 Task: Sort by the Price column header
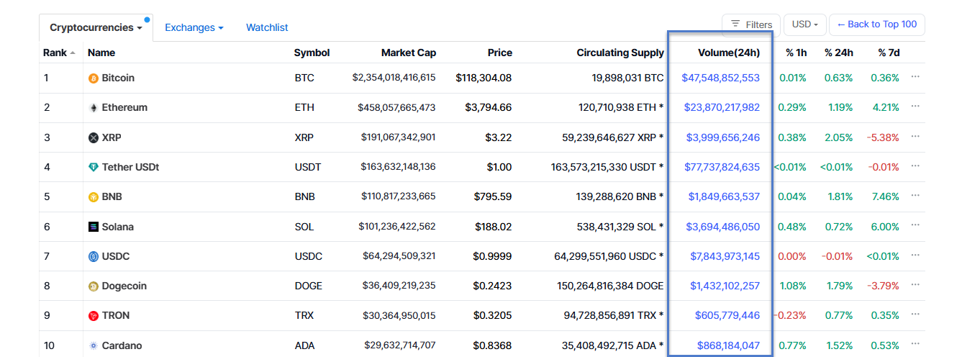tap(500, 53)
